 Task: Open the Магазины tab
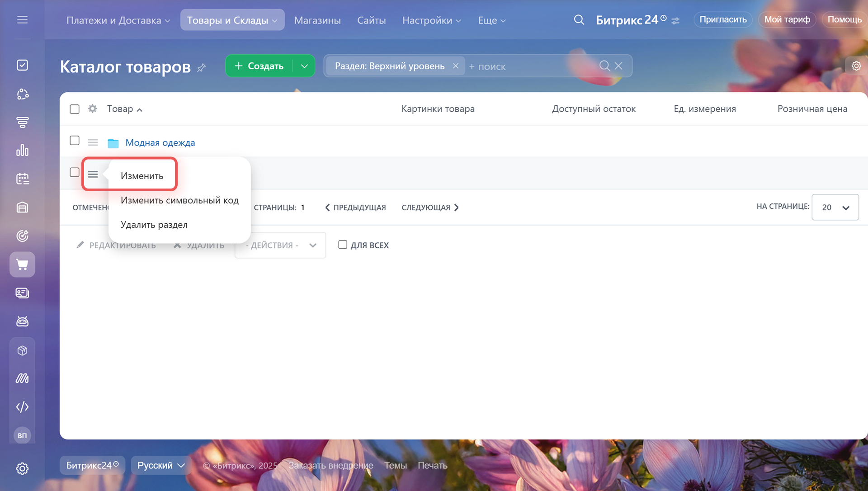[x=317, y=20]
